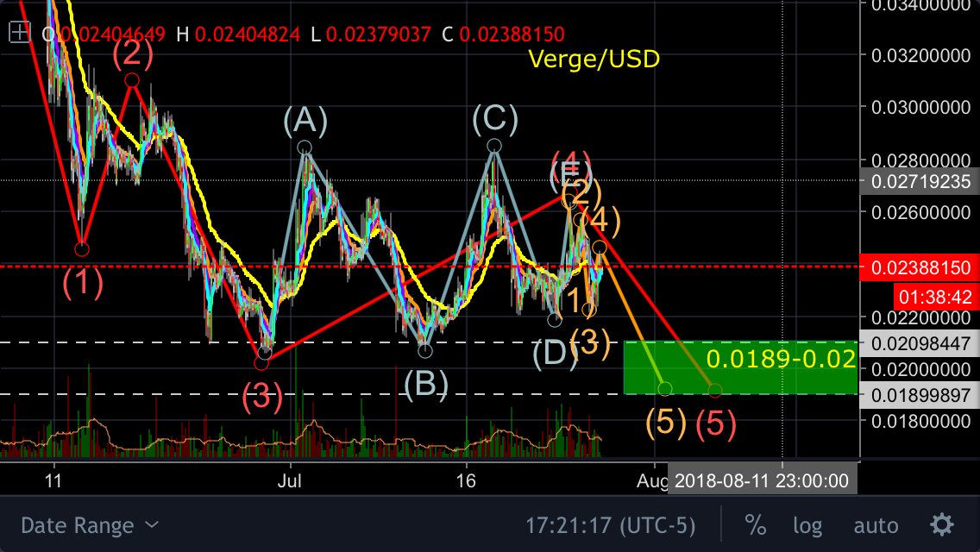980x552 pixels.
Task: Click the 0.01800000 price axis label
Action: [920, 421]
